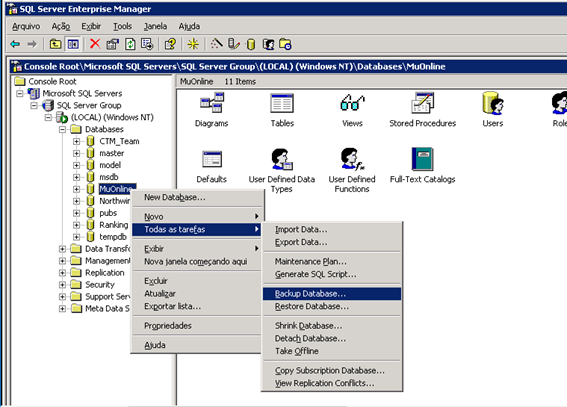The image size is (567, 407).
Task: Click the Forward arrow toolbar icon
Action: (32, 44)
